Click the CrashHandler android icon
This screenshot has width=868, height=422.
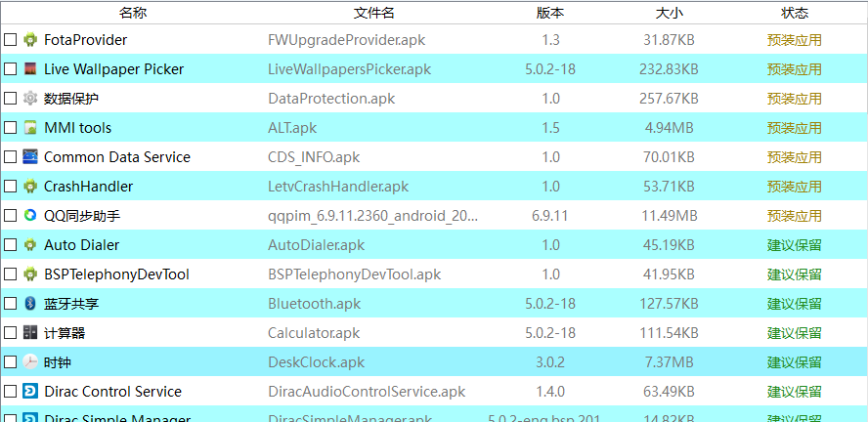point(30,187)
